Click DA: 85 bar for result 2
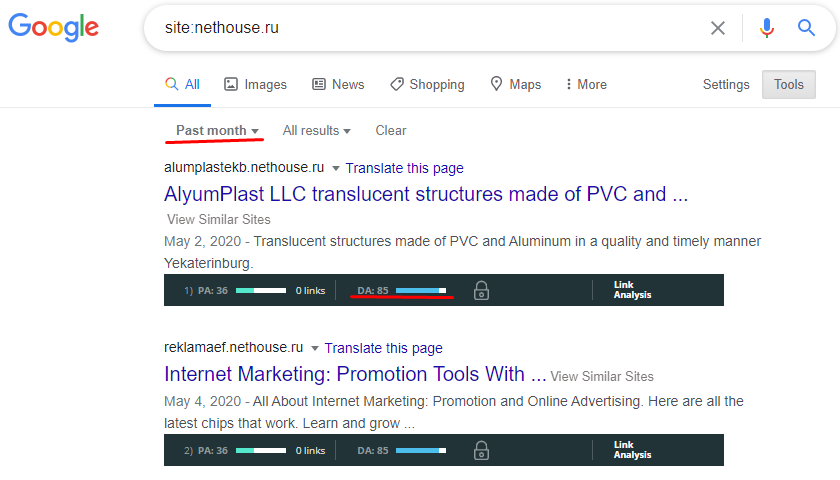Screen dimensions: 840x480 [x=401, y=451]
